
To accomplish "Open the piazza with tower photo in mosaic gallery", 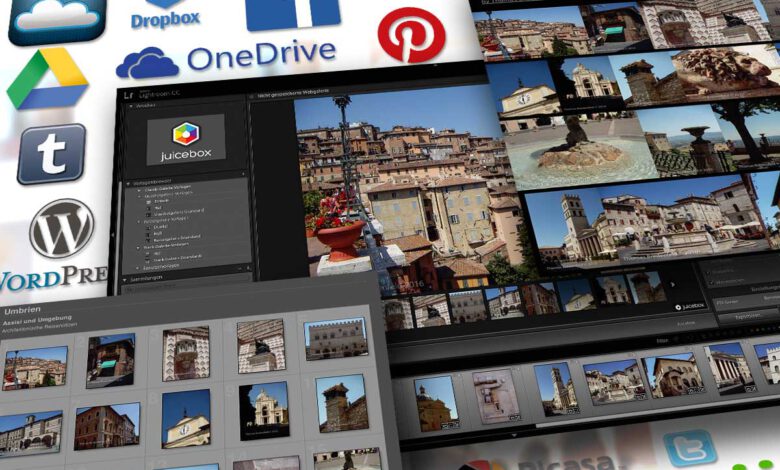I will (647, 224).
